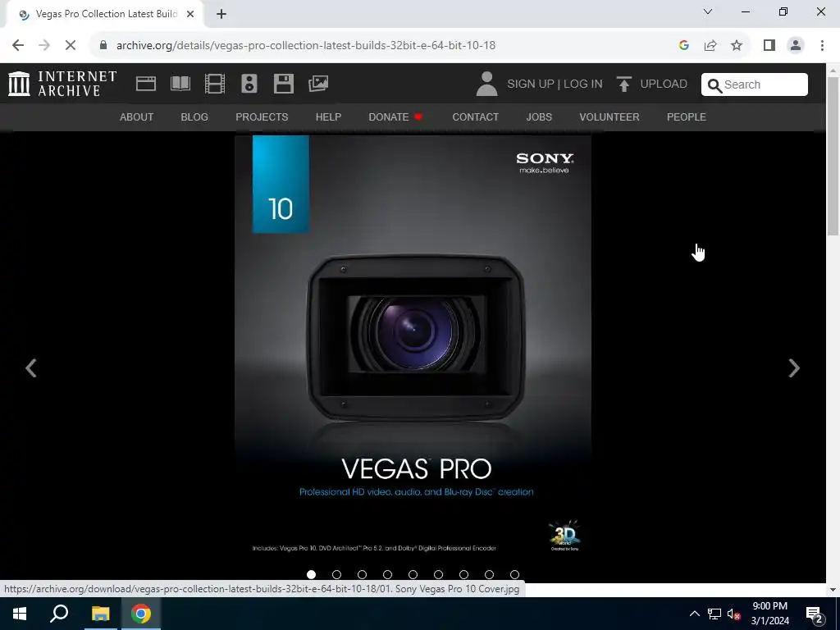Bookmark this tab star icon
The image size is (840, 630).
point(737,45)
